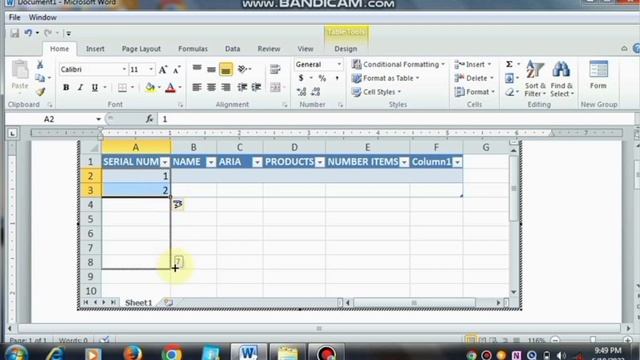Open Firefox from the taskbar
This screenshot has height=360, width=640.
tap(133, 353)
